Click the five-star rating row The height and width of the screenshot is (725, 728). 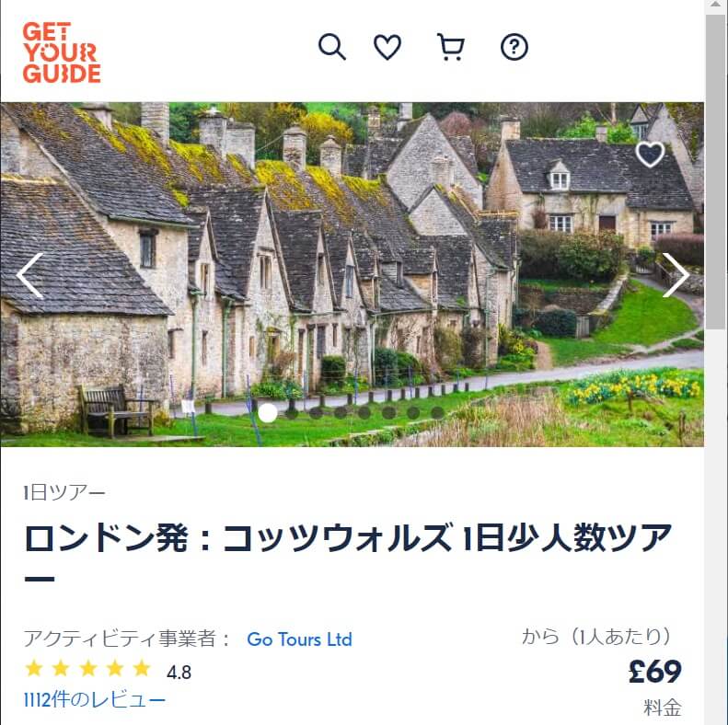tap(87, 669)
